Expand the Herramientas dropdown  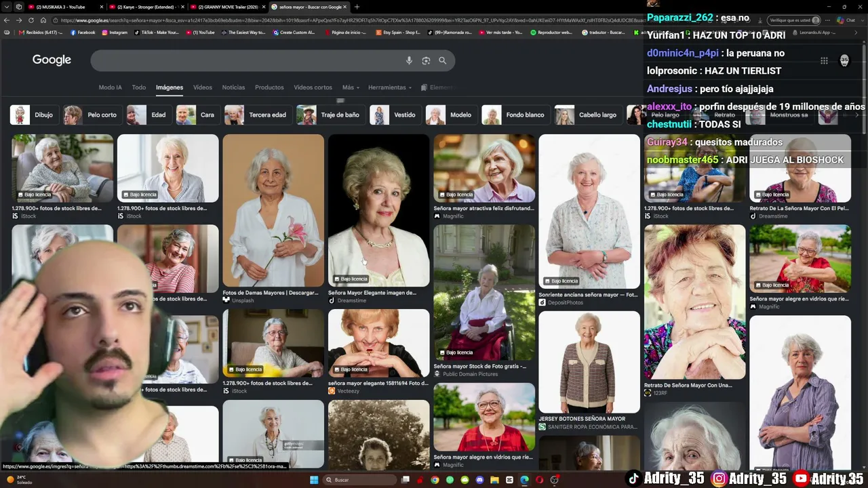point(390,87)
